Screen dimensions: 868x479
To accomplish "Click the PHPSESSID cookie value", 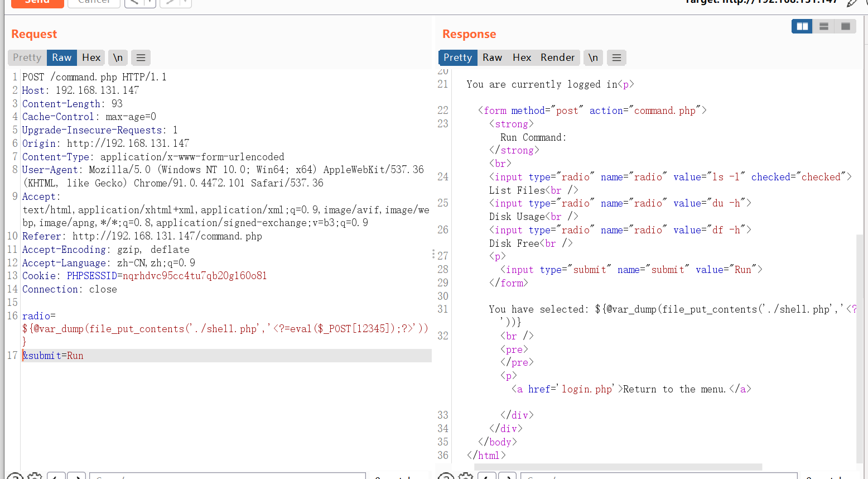I will point(194,276).
